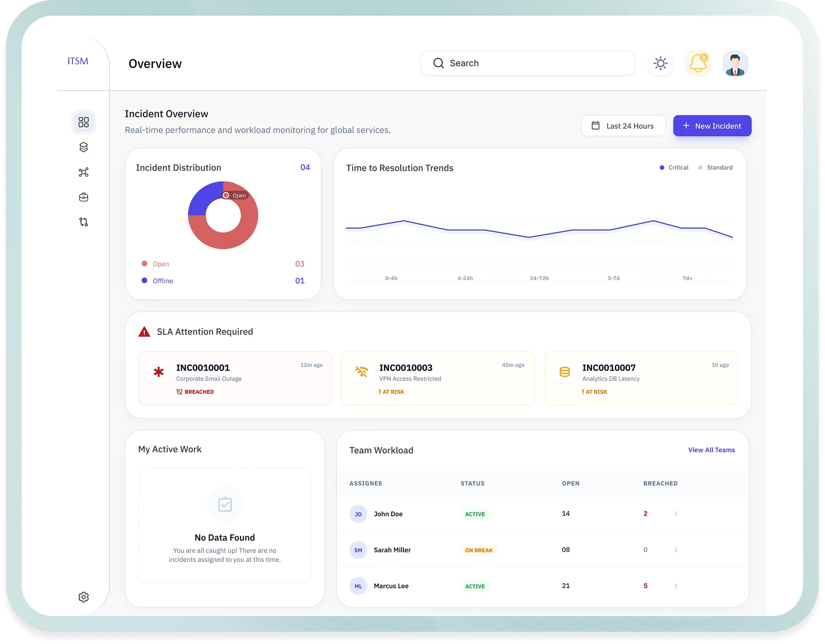
Task: Toggle the Open legend entry in distribution
Action: (155, 264)
